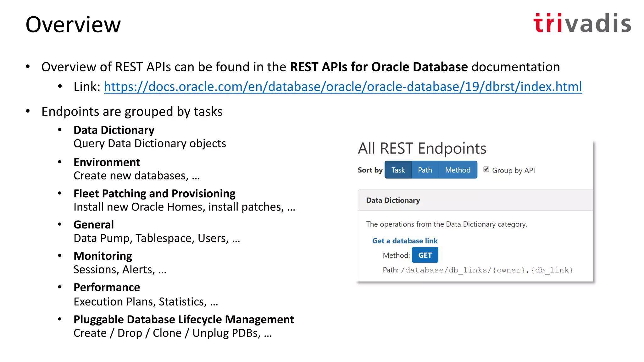This screenshot has width=644, height=362.
Task: Click the /database/db_links path text
Action: click(487, 270)
